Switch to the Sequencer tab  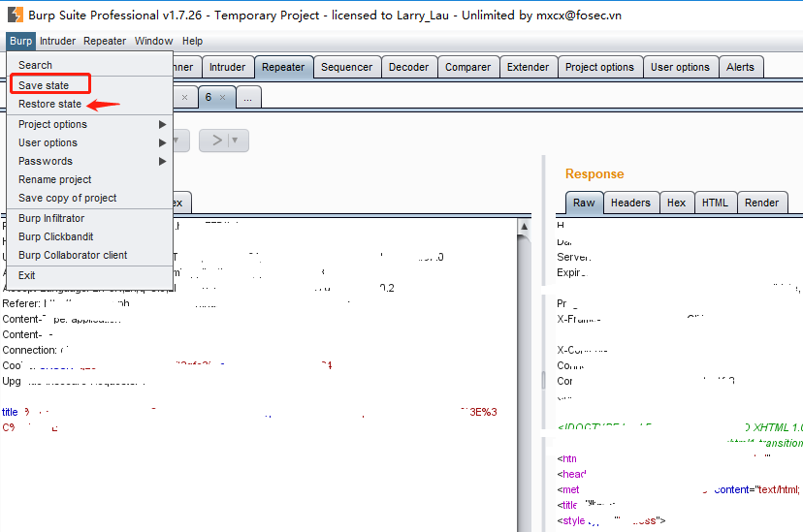[x=346, y=67]
